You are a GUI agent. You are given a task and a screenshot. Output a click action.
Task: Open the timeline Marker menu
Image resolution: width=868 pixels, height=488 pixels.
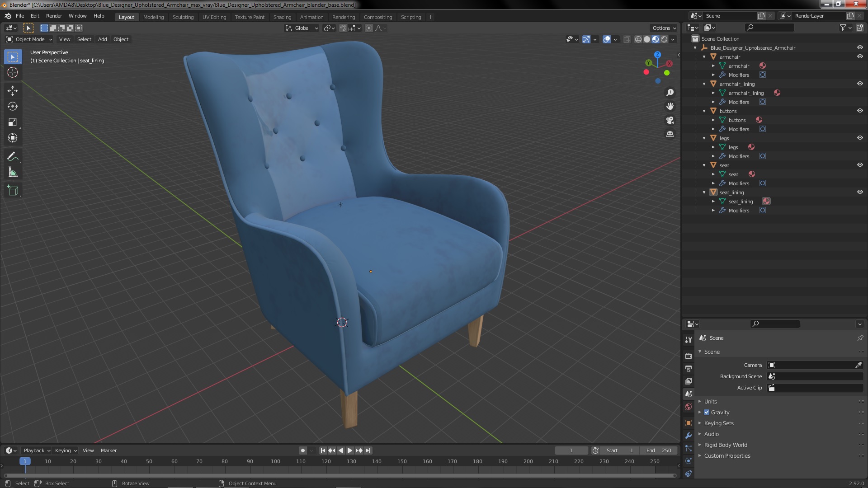108,450
